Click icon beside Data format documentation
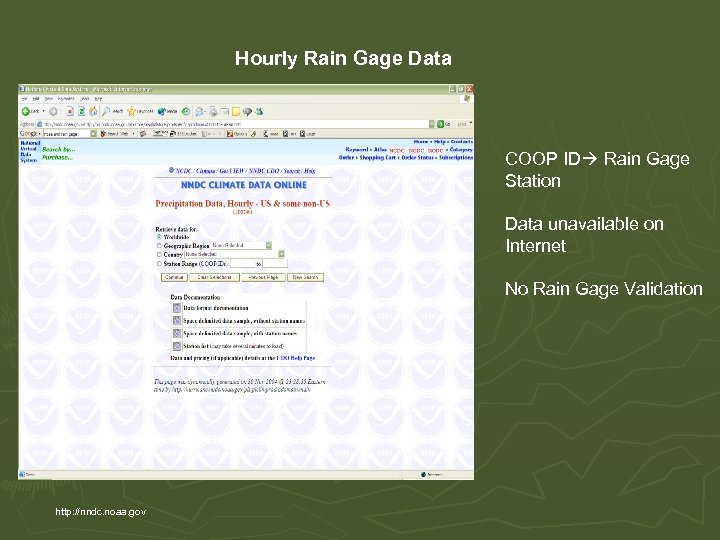The height and width of the screenshot is (540, 720). point(177,308)
